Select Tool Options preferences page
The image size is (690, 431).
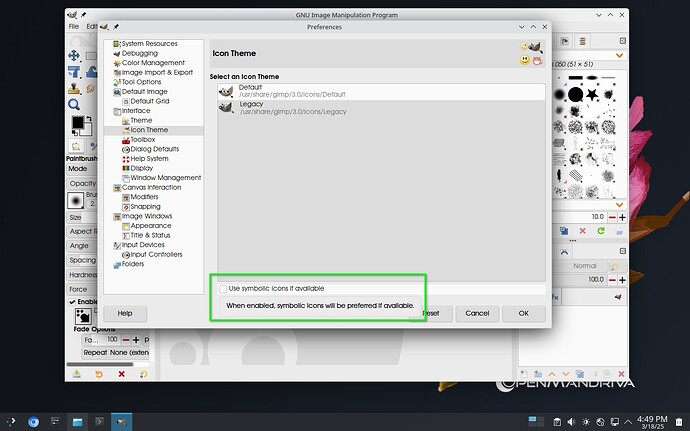pyautogui.click(x=141, y=82)
